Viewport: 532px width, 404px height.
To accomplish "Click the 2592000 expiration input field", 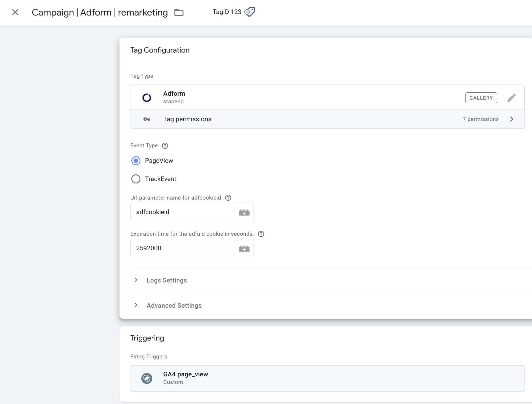I will click(x=183, y=248).
